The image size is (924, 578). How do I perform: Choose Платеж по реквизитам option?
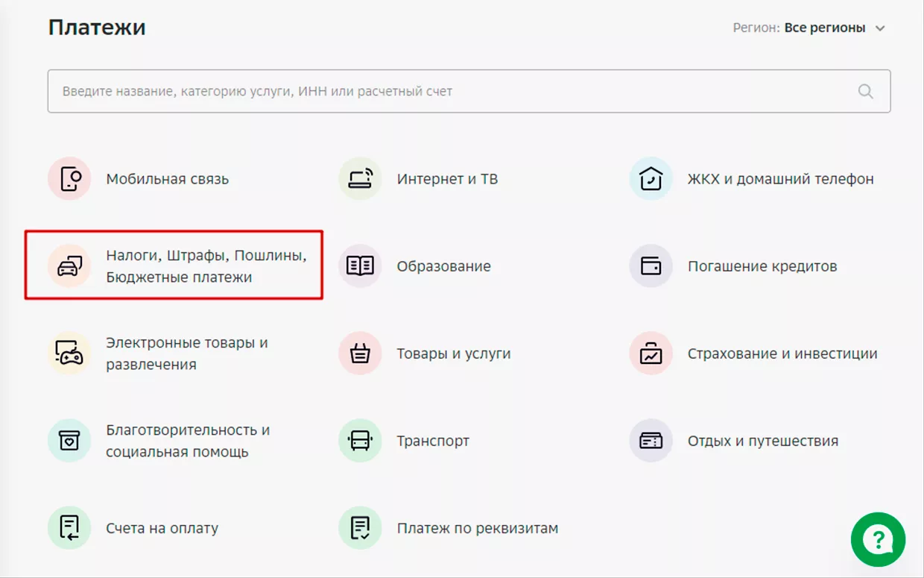[477, 528]
